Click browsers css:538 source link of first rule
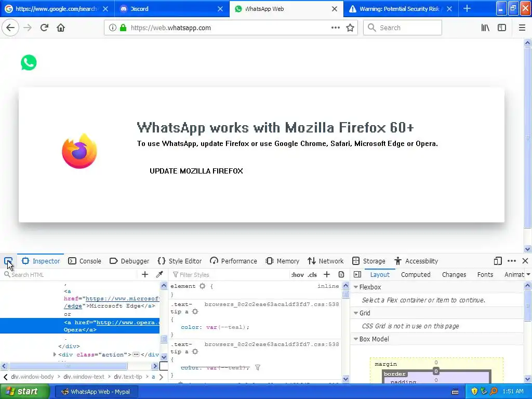Viewport: 532px width, 399px height. 271,304
